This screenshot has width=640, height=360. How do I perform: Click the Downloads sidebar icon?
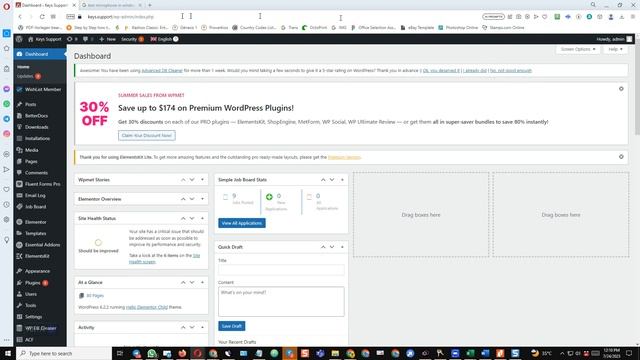point(19,127)
